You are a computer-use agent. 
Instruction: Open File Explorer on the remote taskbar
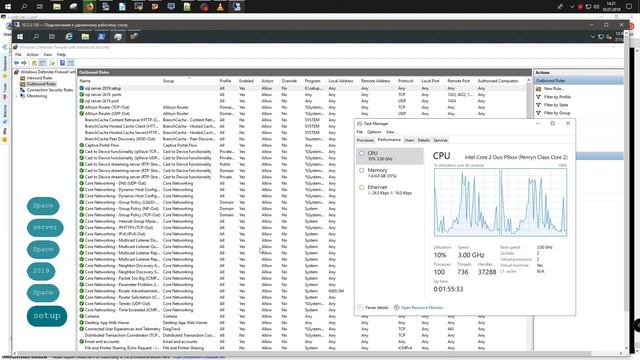point(85,37)
